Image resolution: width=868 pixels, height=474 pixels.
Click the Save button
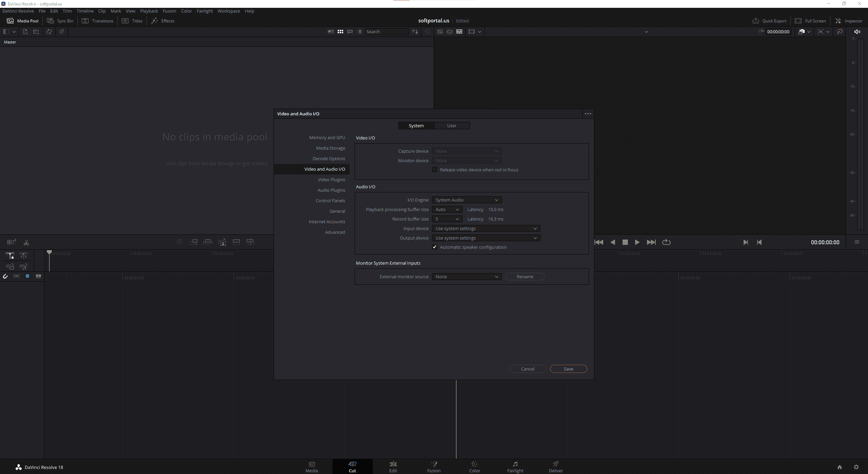pos(568,369)
